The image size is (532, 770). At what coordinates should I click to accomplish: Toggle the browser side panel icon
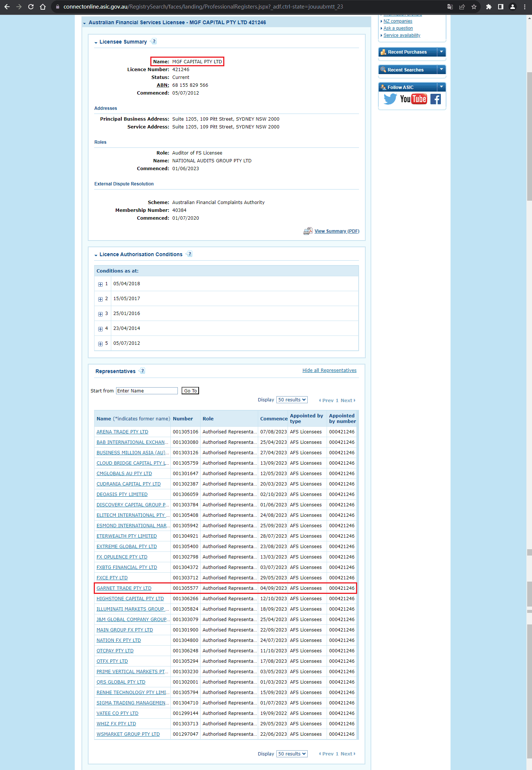(501, 7)
